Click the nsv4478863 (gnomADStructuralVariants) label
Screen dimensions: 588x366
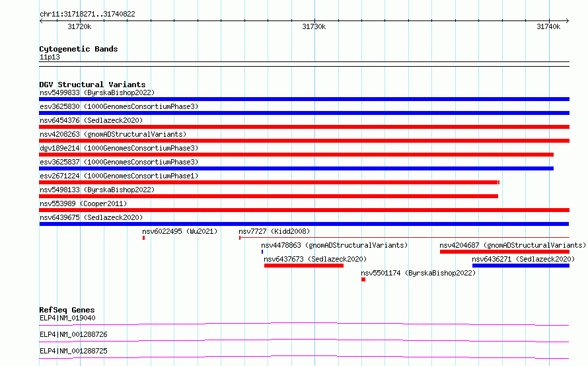(x=334, y=245)
